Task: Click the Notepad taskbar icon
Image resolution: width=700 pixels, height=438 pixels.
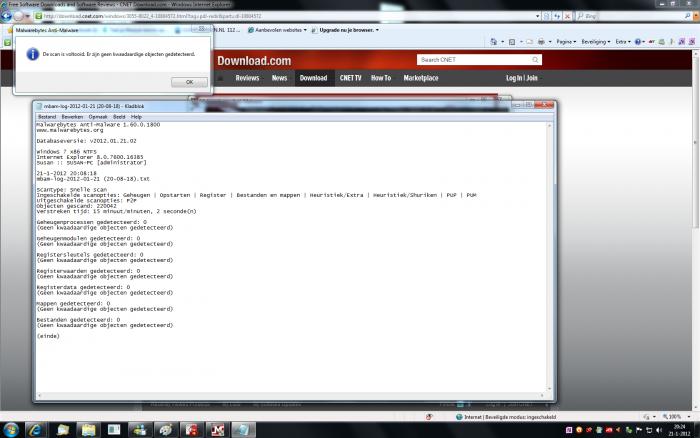Action: tap(243, 430)
